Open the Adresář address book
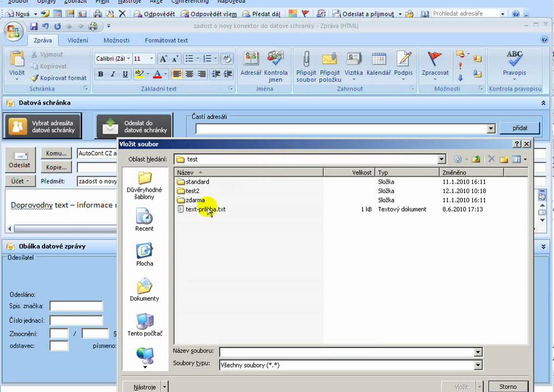Screen dimensions: 554x392 pos(251,64)
